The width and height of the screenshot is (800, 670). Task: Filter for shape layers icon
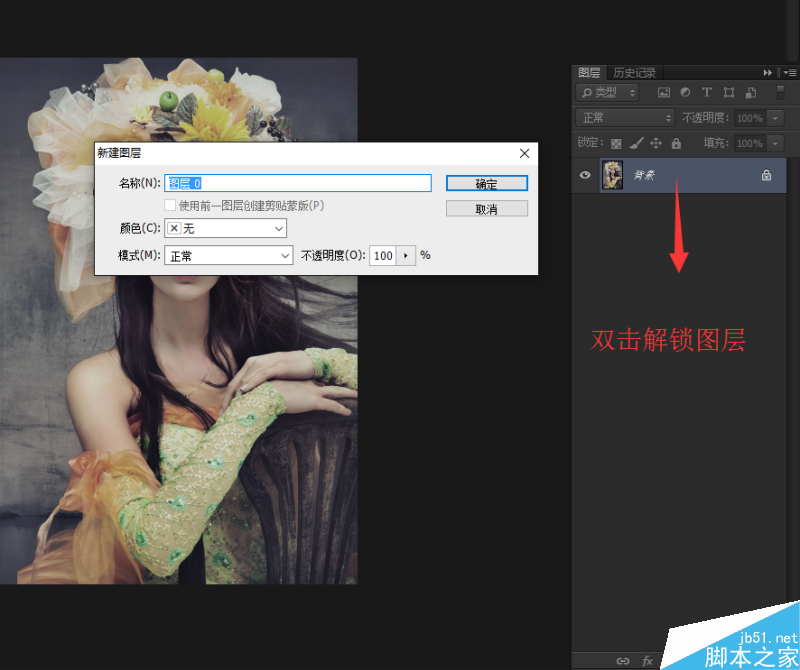click(x=729, y=92)
